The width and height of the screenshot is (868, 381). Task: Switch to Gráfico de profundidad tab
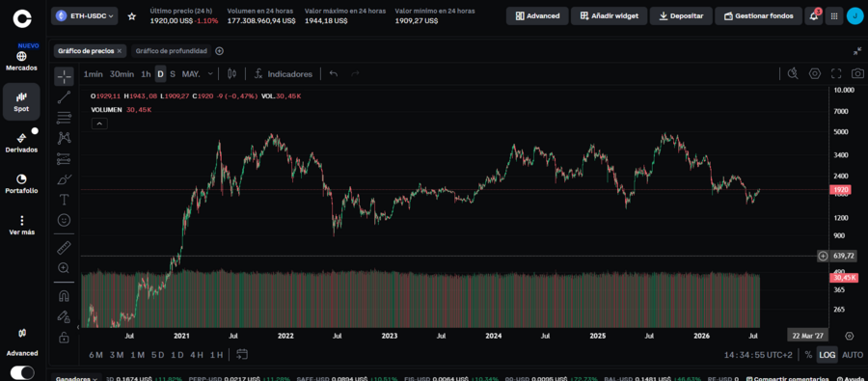tap(171, 51)
